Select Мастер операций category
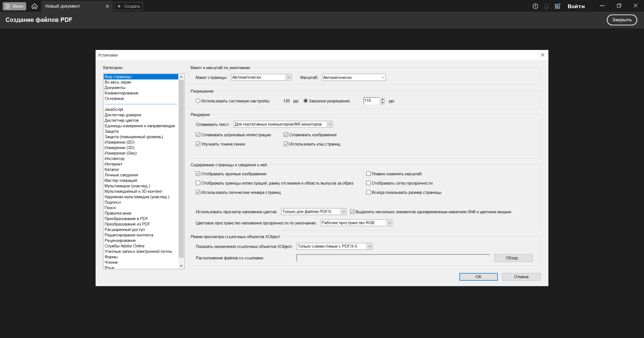The height and width of the screenshot is (338, 644). pyautogui.click(x=141, y=180)
